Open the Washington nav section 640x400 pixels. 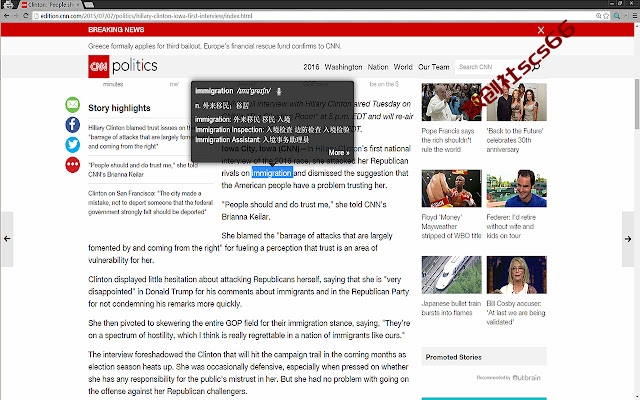(343, 67)
